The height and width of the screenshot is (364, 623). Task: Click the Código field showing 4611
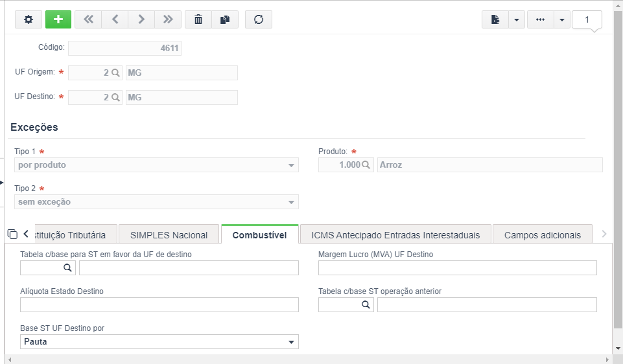tap(124, 48)
